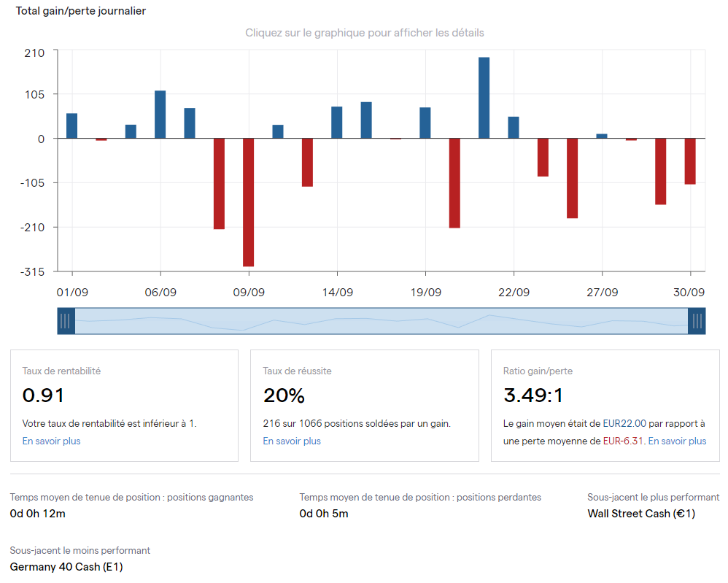Click 'Wall Street Cash (€1)' best performer
Screen dimensions: 728x583
coord(641,513)
